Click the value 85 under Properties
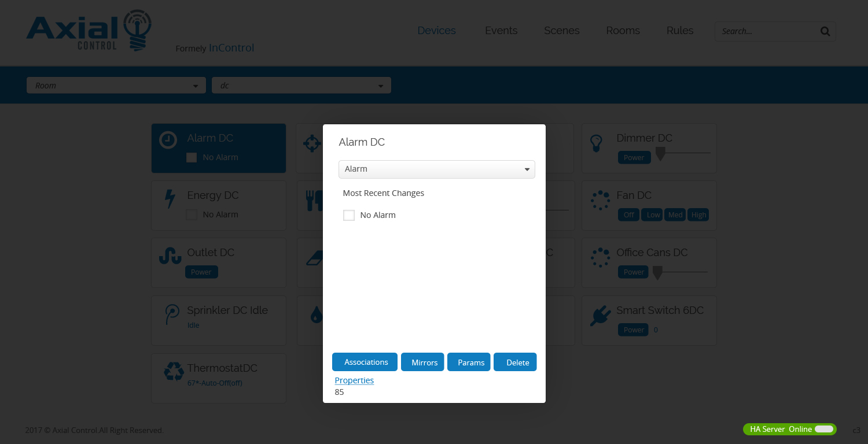Image resolution: width=868 pixels, height=444 pixels. pyautogui.click(x=339, y=392)
